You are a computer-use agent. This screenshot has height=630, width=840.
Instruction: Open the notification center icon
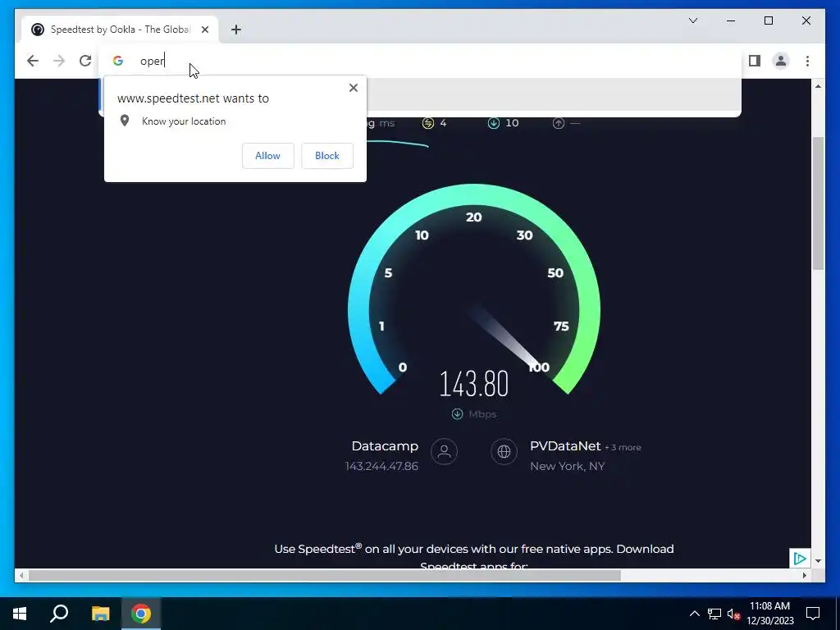813,614
